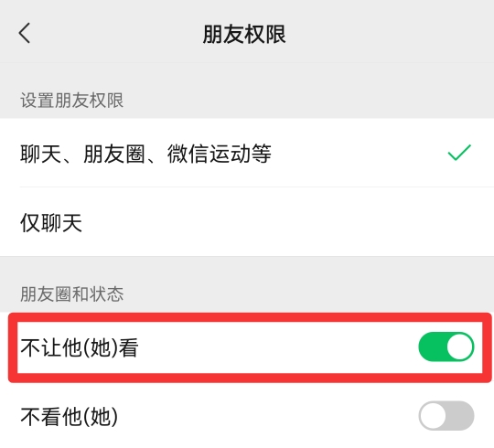Viewport: 494px width, 448px height.
Task: Click the red highlight border around 不让他(她)看
Action: coord(249,317)
